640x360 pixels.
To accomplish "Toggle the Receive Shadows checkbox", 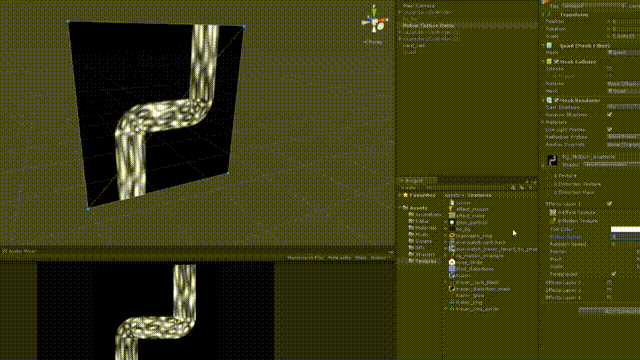I will click(x=609, y=115).
